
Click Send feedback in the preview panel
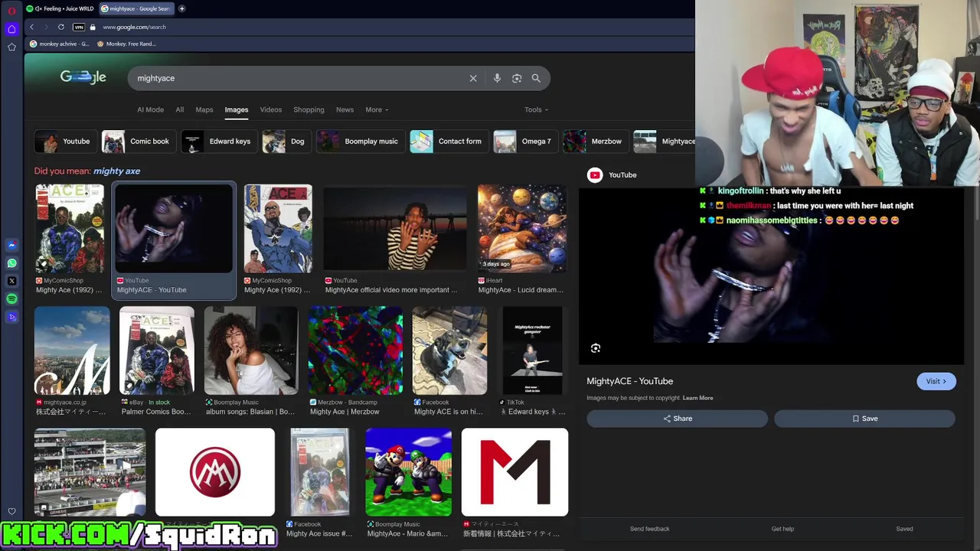click(649, 529)
